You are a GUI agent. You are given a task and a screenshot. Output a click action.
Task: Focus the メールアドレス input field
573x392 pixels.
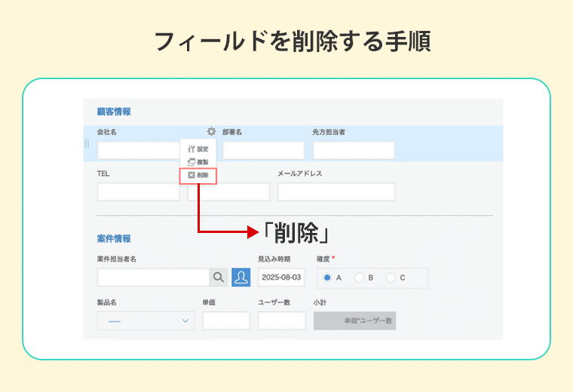coord(336,191)
